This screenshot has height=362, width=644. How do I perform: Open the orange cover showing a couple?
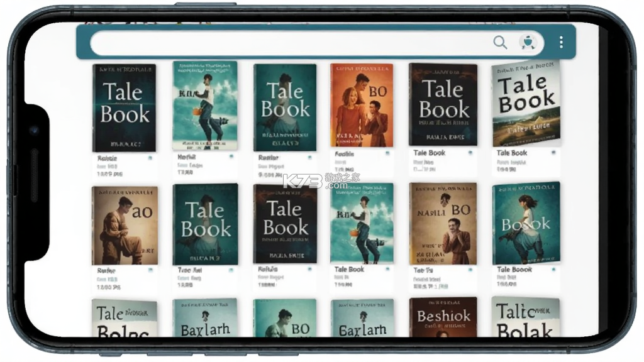coord(362,105)
